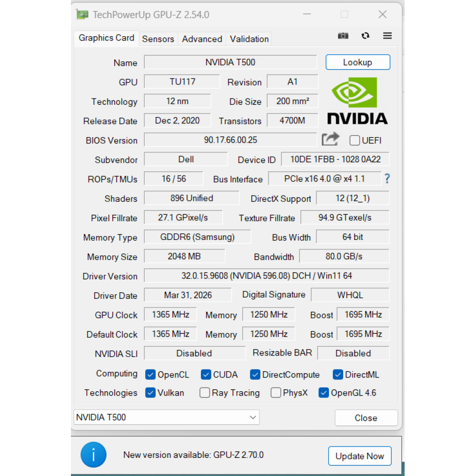
Task: Click the Device ID value 10DE 1FBB
Action: tap(335, 159)
